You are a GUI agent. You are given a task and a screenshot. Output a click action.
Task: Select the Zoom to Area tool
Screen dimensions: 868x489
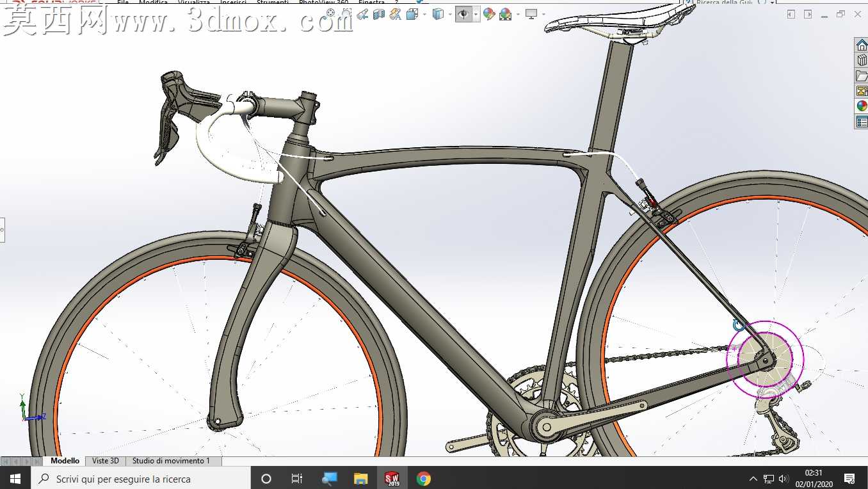(346, 13)
